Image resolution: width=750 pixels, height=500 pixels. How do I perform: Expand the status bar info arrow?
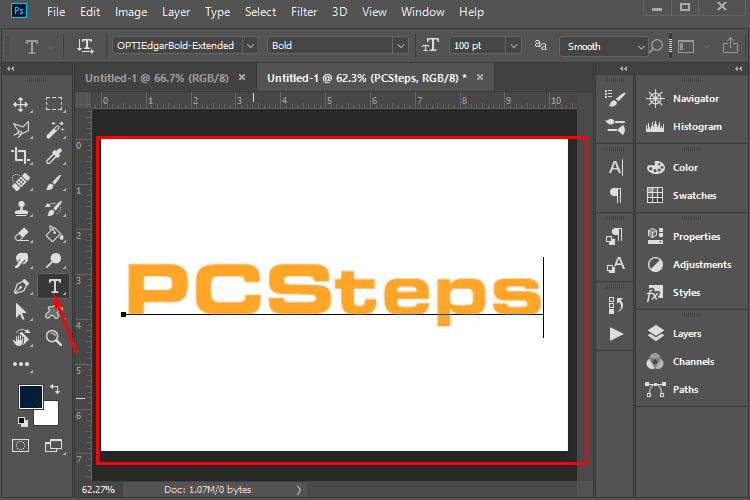(298, 489)
